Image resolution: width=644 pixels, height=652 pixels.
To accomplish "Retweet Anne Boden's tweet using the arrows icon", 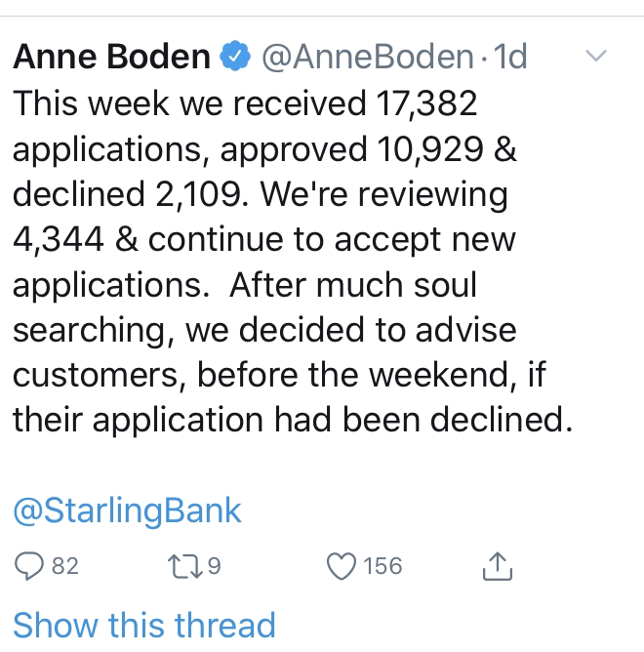I will [185, 567].
